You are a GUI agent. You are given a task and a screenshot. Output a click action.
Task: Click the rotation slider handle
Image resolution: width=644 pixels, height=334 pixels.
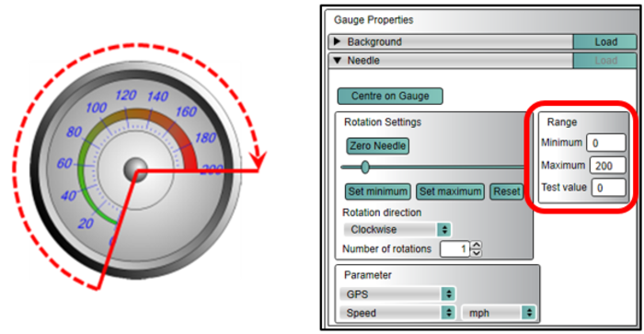click(x=364, y=167)
